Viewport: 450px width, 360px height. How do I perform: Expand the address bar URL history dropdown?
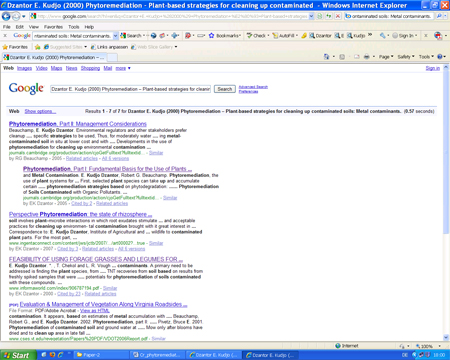click(311, 16)
